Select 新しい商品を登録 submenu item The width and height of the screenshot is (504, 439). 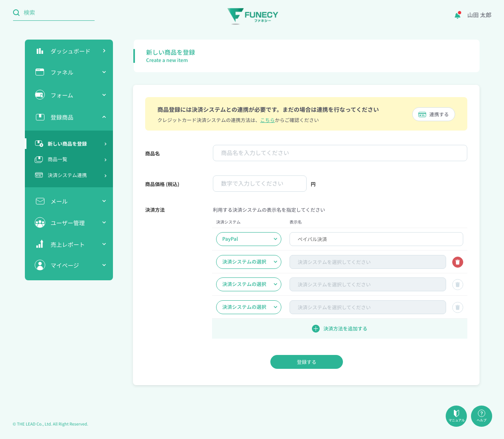pyautogui.click(x=69, y=144)
